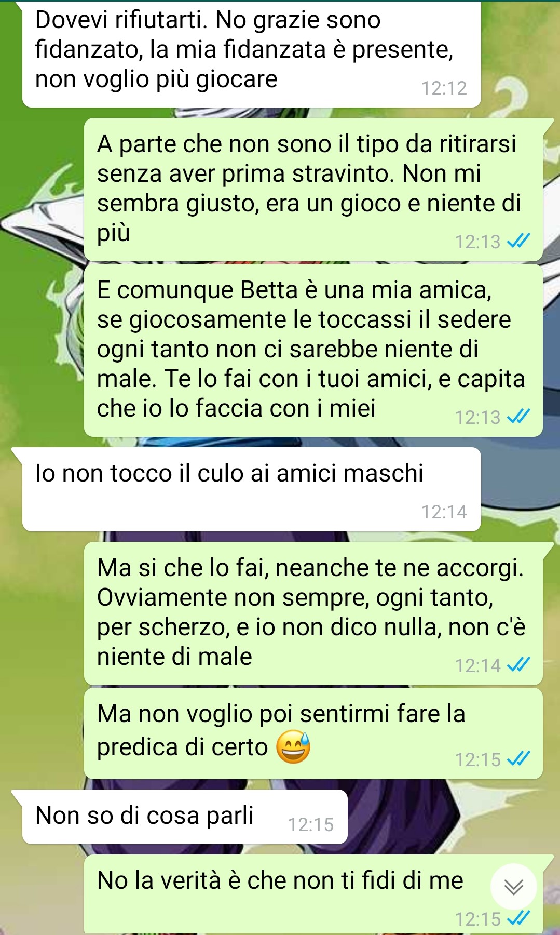Image resolution: width=560 pixels, height=935 pixels.
Task: Tap the 12:14 timestamp on received message
Action: (444, 512)
